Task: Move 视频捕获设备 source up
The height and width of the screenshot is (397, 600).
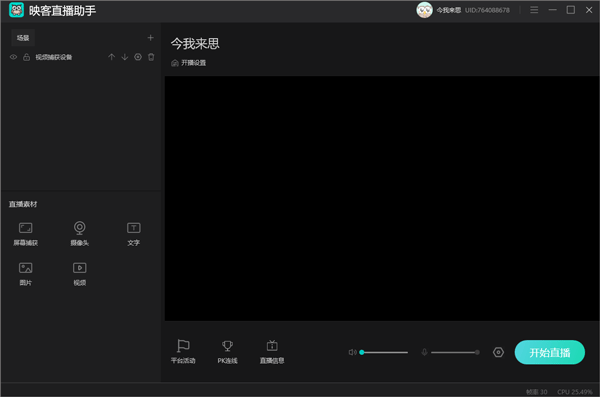Action: coord(111,57)
